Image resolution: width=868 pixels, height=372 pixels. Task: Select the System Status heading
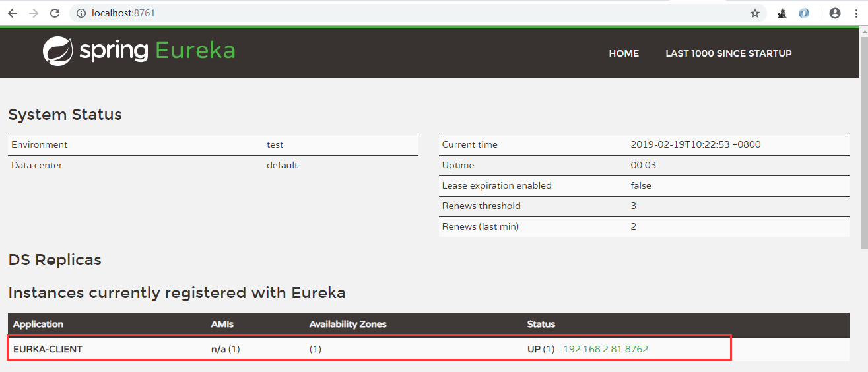point(65,115)
